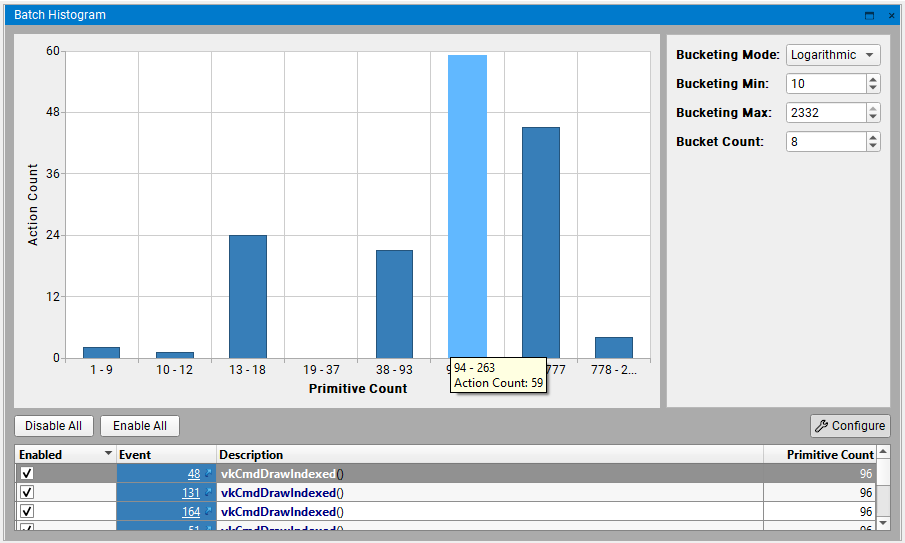905x543 pixels.
Task: Click the sort arrow in the Enabled column header
Action: point(108,454)
